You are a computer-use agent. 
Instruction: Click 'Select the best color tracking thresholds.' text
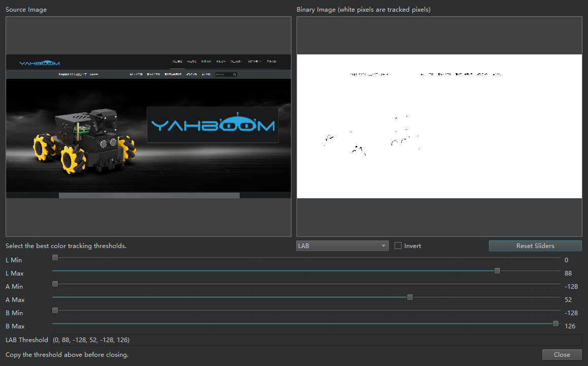[66, 246]
